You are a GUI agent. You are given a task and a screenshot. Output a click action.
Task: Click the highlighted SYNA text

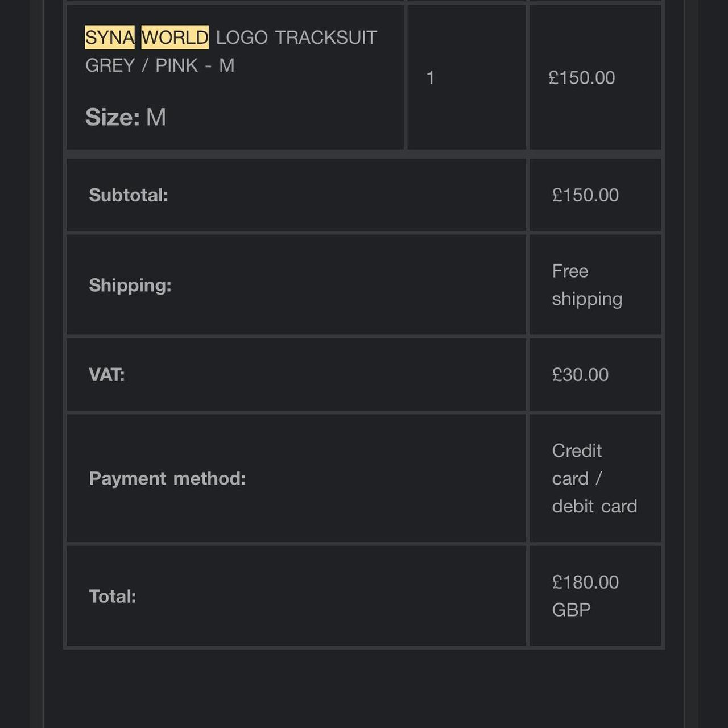click(x=110, y=38)
